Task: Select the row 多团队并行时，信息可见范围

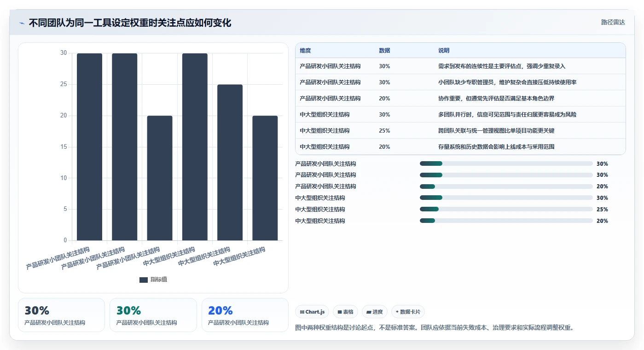Action: [460, 114]
